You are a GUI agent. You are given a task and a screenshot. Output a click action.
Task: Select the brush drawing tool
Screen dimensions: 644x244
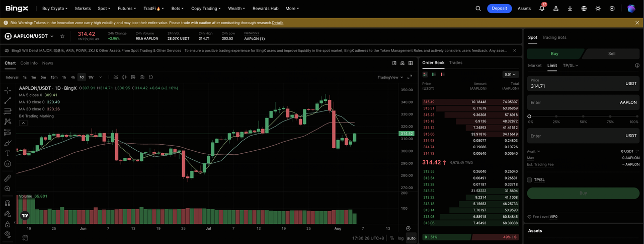8,143
